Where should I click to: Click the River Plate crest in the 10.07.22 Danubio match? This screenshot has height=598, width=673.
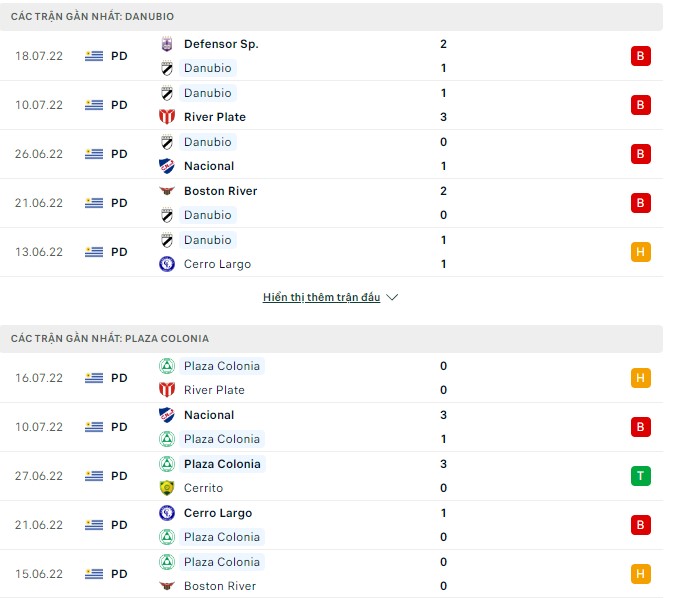coord(167,117)
